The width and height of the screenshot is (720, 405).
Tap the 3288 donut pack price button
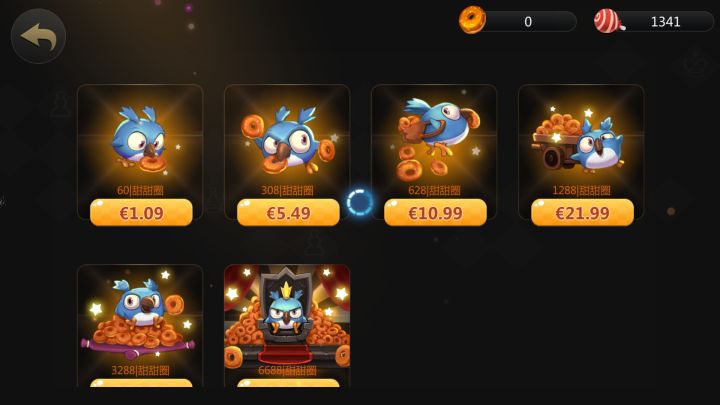click(x=141, y=383)
